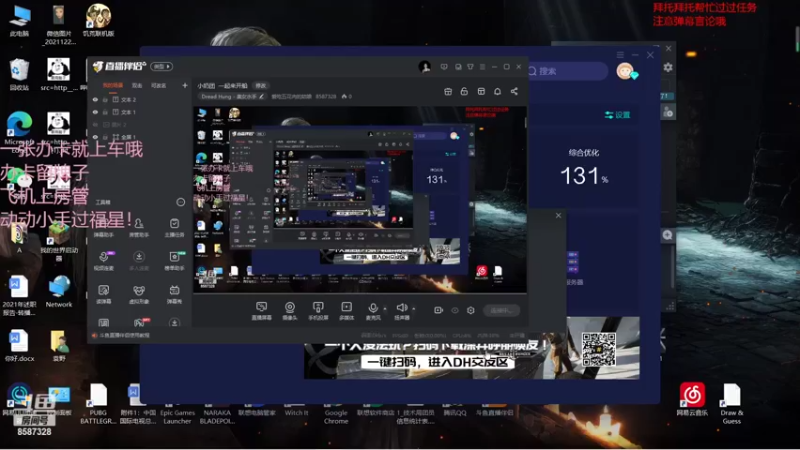800x450 pixels.
Task: Click the gift box icon above preview
Action: tap(448, 91)
